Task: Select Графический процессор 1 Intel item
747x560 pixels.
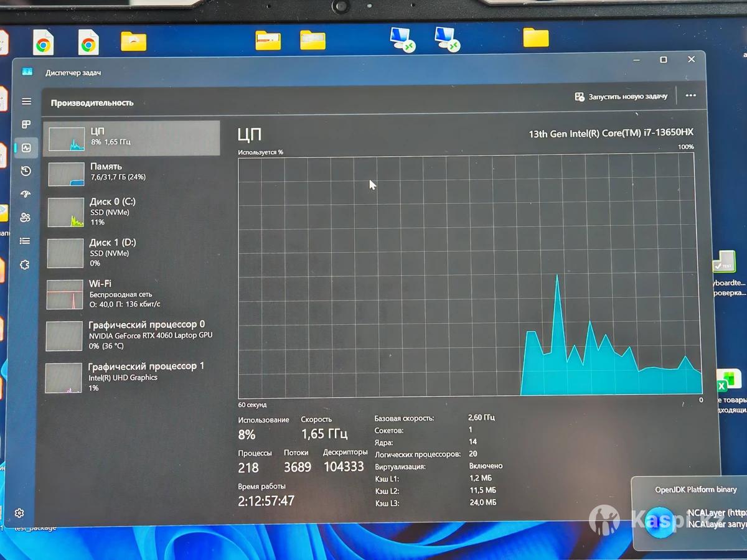Action: pos(131,377)
